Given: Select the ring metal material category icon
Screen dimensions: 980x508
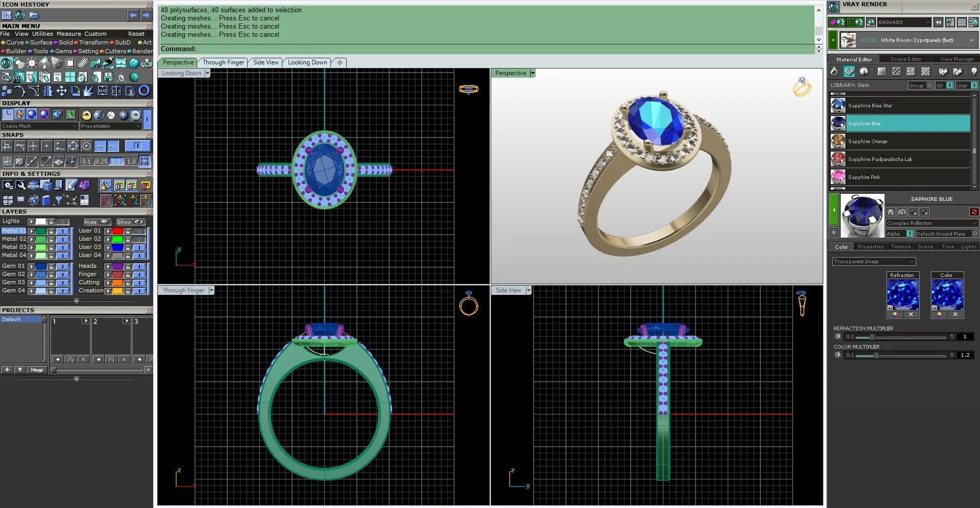Looking at the screenshot, I should (x=834, y=71).
